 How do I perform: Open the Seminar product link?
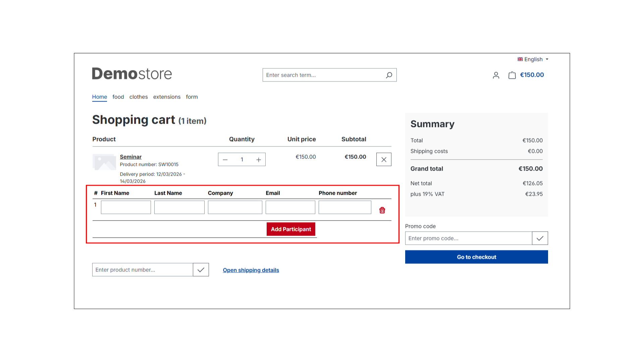tap(130, 157)
